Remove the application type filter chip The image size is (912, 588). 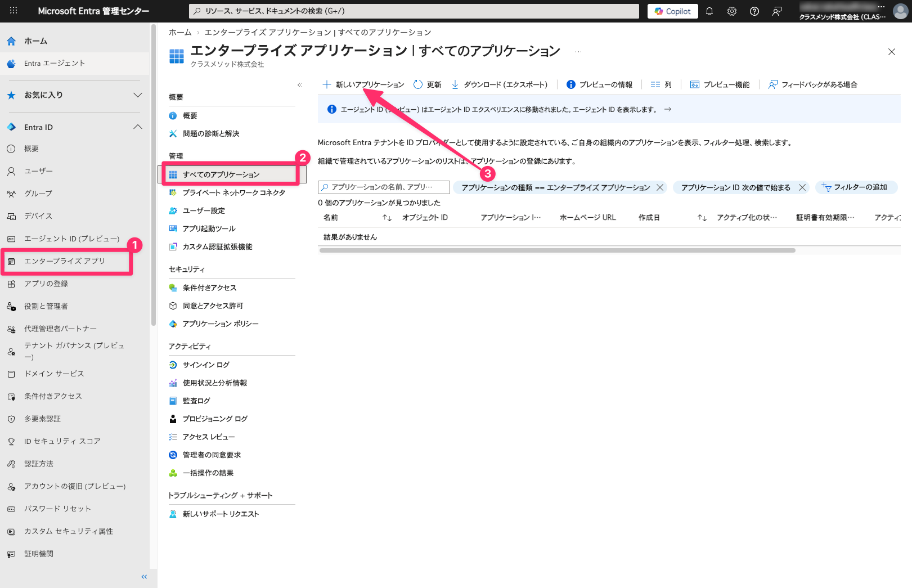pos(660,187)
